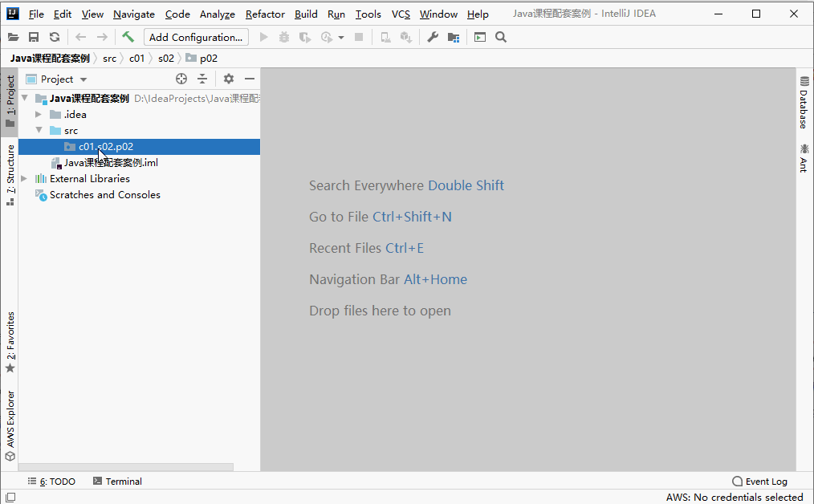The height and width of the screenshot is (504, 814).
Task: Open the 7: Structure tool window tab
Action: [10, 175]
